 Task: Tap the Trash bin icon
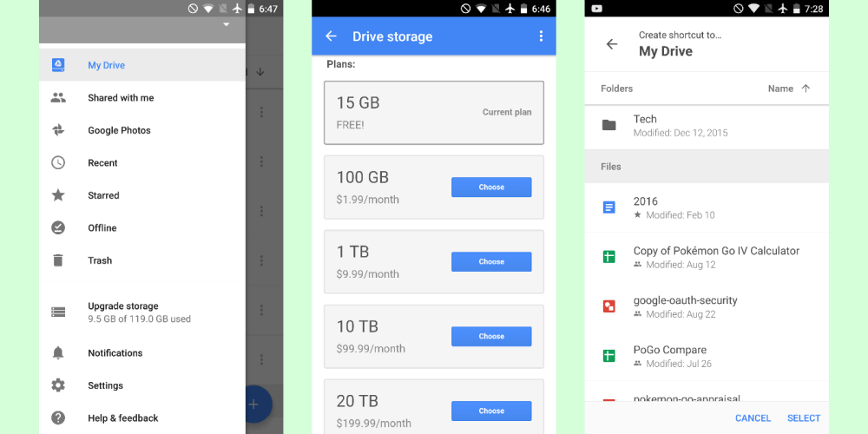58,260
